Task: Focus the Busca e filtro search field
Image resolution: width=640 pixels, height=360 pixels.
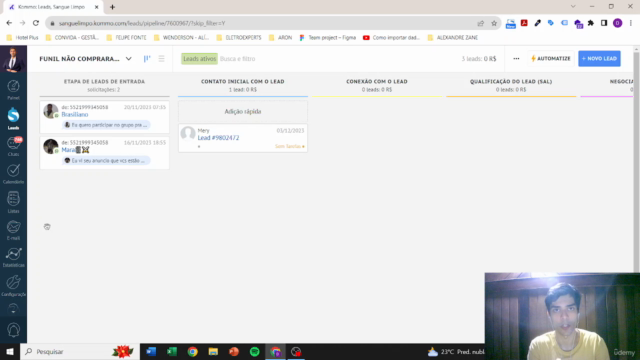Action: click(238, 59)
